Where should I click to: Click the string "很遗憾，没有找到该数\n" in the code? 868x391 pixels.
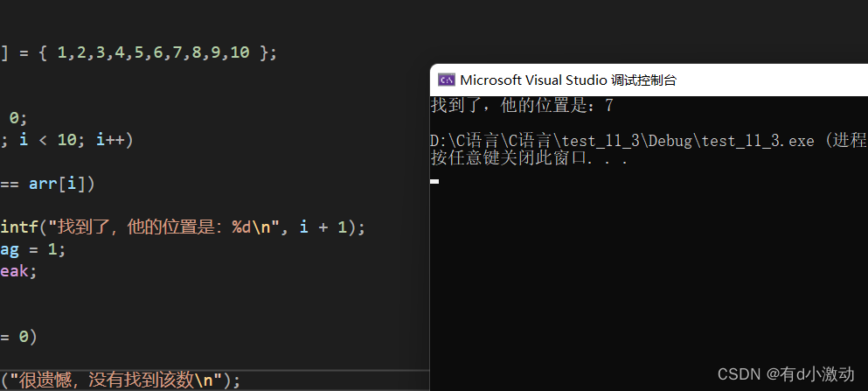[x=115, y=381]
